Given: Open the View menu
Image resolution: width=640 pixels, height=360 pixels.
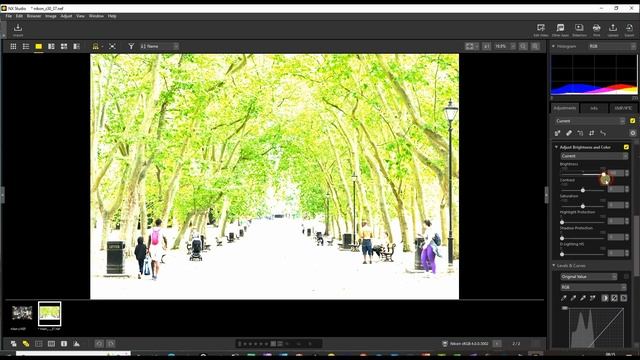Looking at the screenshot, I should click(80, 16).
